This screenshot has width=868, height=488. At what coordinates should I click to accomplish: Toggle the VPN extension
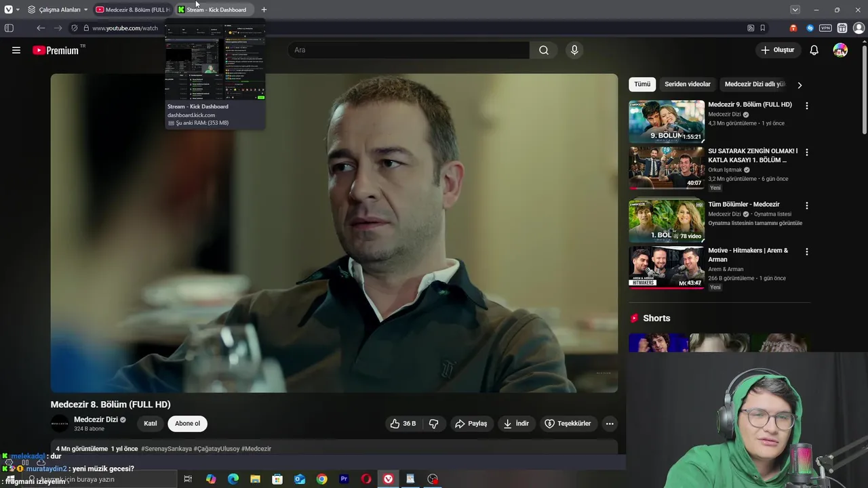click(825, 28)
